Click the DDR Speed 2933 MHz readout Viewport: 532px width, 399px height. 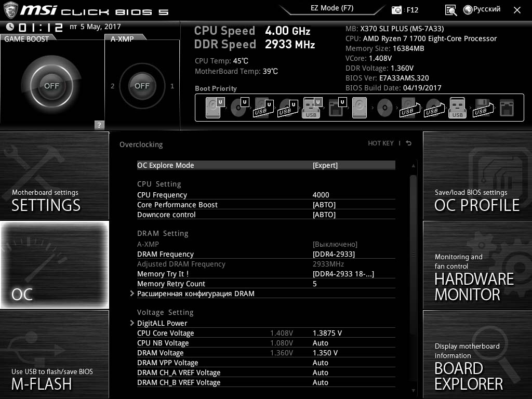pos(255,45)
